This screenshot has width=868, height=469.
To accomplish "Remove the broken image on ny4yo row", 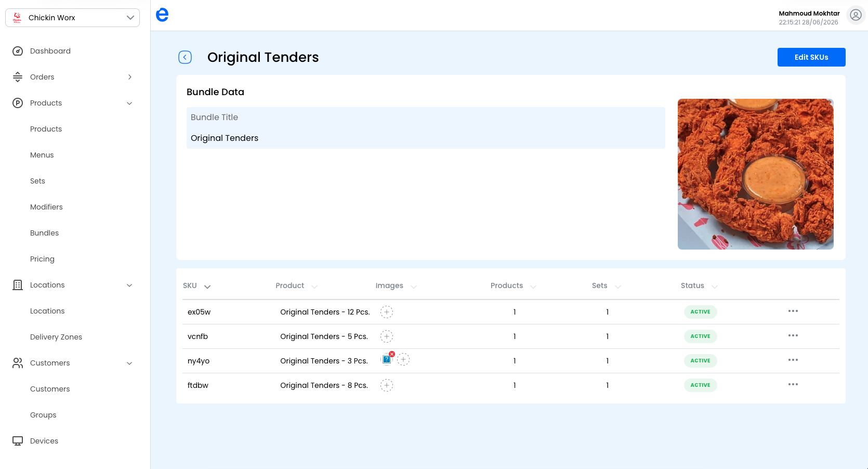I will (x=392, y=354).
